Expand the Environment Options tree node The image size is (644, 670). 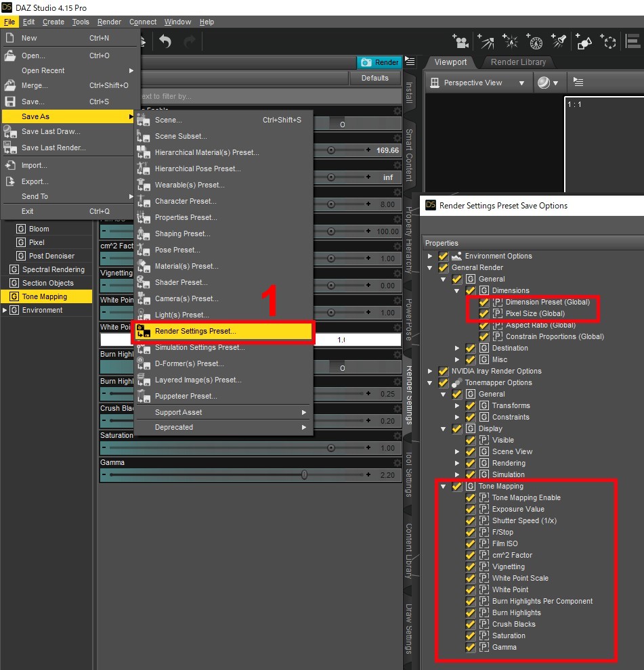click(430, 256)
